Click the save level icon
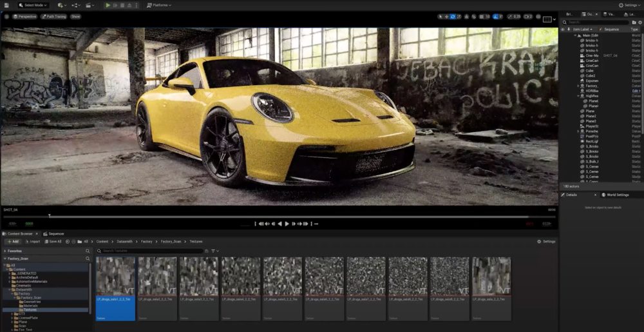Screen dimensions: 644x332 tap(6, 5)
